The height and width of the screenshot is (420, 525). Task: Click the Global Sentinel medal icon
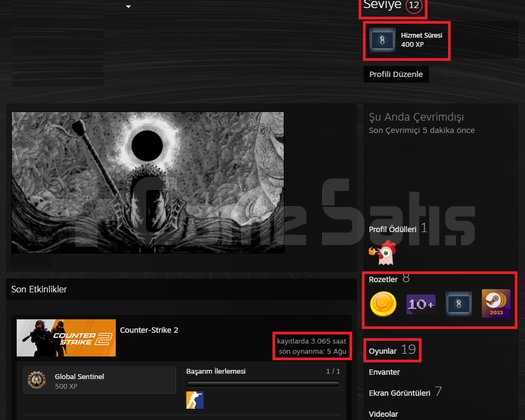pyautogui.click(x=36, y=380)
